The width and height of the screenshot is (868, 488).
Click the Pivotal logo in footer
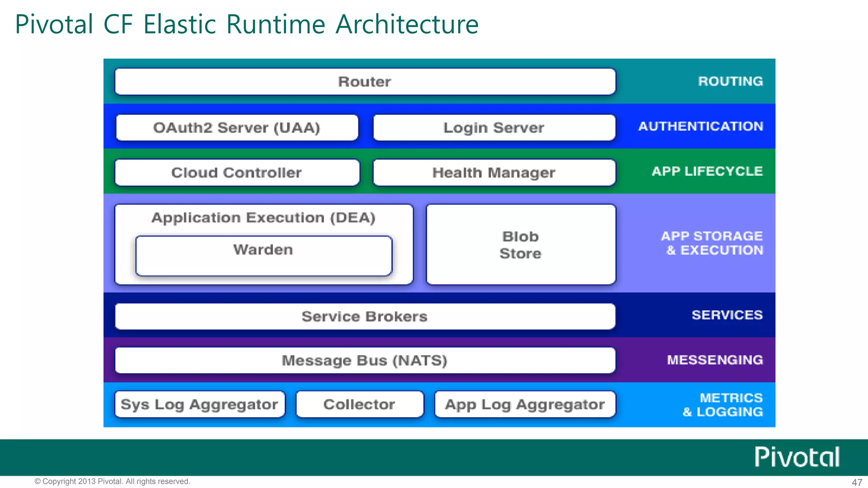coord(797,457)
